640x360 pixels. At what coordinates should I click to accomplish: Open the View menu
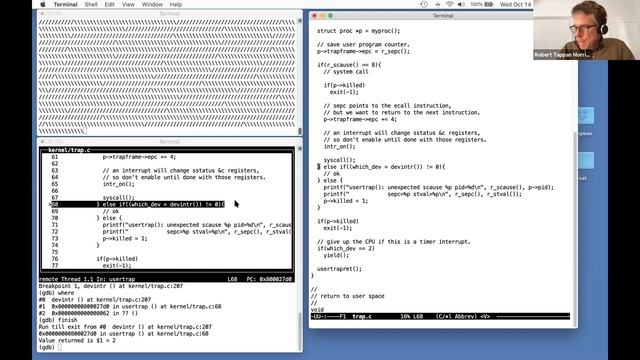coord(128,4)
